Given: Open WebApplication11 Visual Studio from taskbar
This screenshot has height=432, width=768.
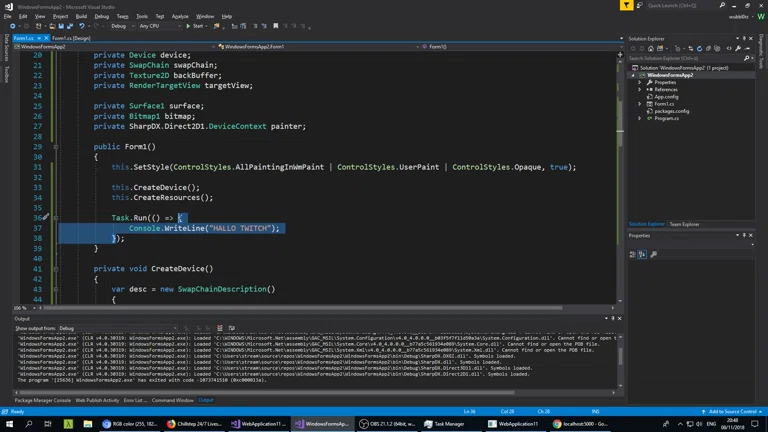Looking at the screenshot, I should coord(258,424).
